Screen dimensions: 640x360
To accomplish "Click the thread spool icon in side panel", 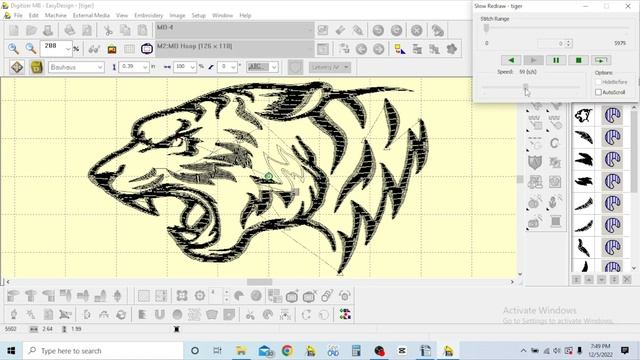I will pyautogui.click(x=555, y=222).
